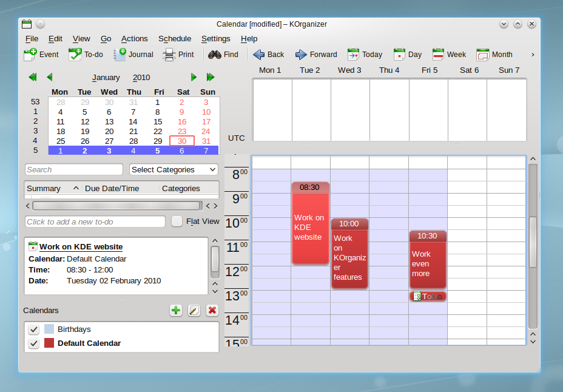Go to next month in date navigator

[x=194, y=77]
